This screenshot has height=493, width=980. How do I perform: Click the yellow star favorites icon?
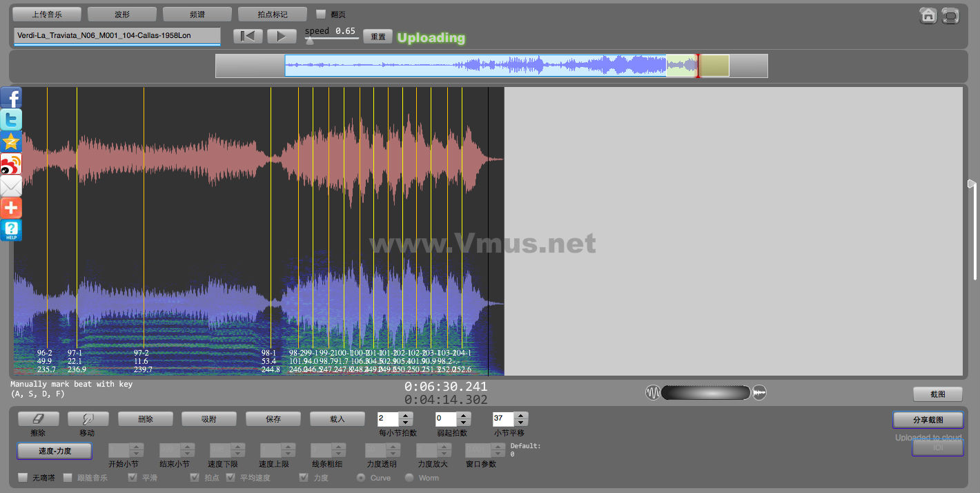[x=11, y=142]
